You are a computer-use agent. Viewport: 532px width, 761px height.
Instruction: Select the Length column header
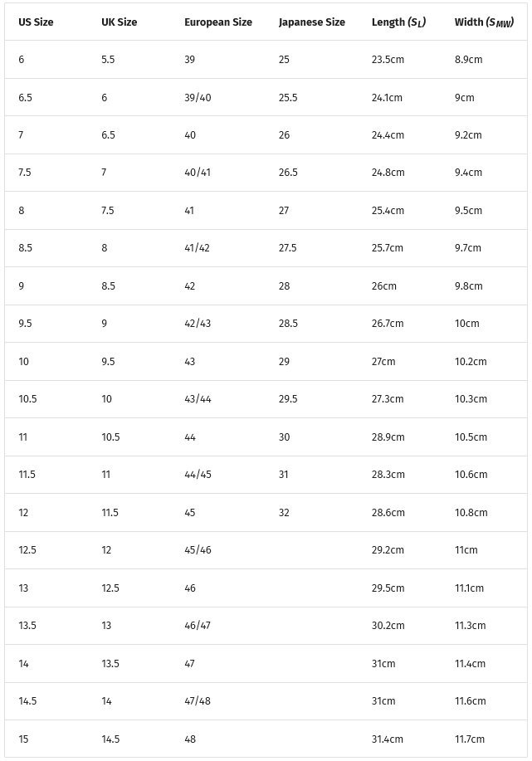(398, 22)
